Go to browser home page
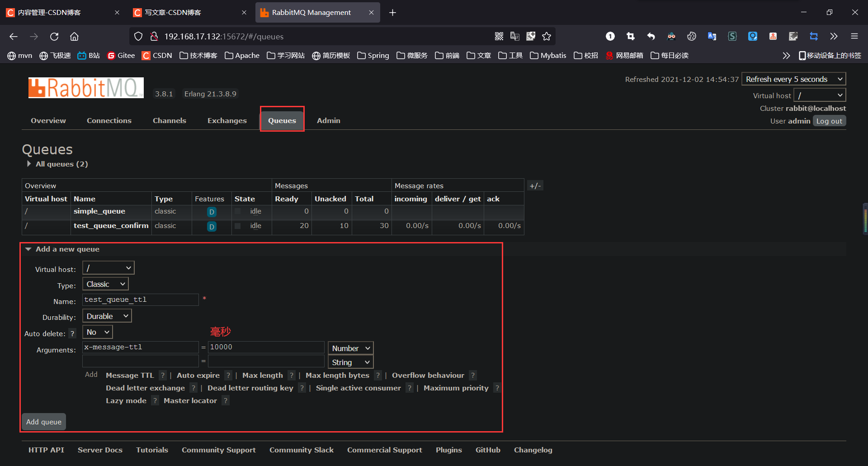 click(x=74, y=37)
